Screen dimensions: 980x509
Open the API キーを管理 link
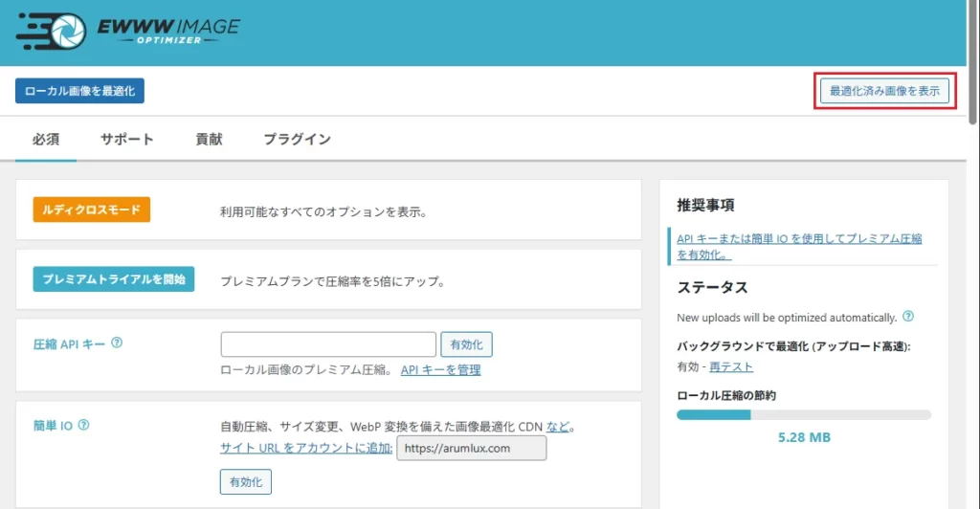[440, 369]
